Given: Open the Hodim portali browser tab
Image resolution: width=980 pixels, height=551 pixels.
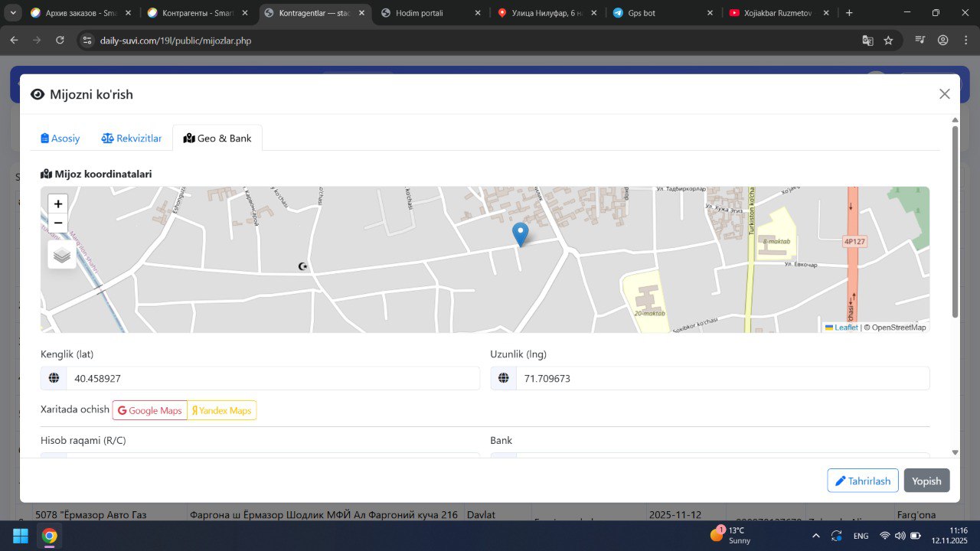Looking at the screenshot, I should [x=429, y=13].
